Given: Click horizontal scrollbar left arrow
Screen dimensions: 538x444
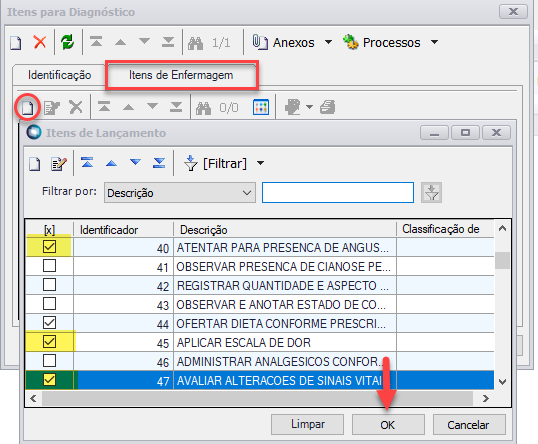Looking at the screenshot, I should click(x=33, y=398).
